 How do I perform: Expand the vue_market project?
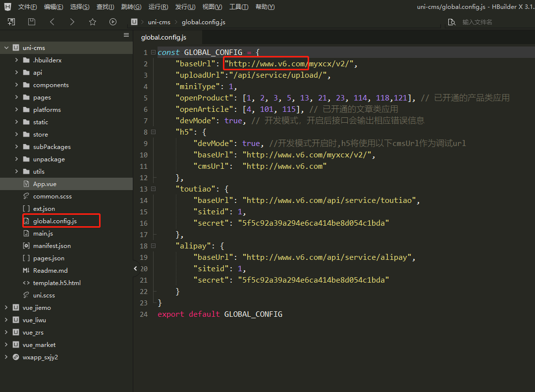pos(6,345)
